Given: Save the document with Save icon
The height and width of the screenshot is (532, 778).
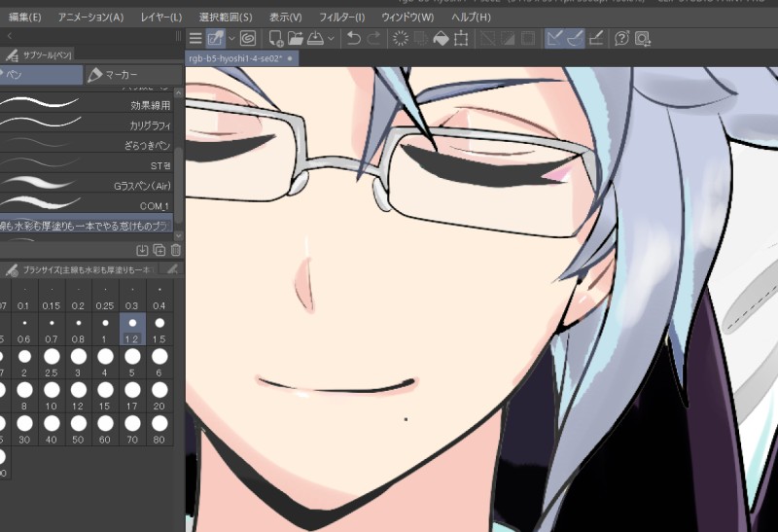Looking at the screenshot, I should pyautogui.click(x=315, y=38).
